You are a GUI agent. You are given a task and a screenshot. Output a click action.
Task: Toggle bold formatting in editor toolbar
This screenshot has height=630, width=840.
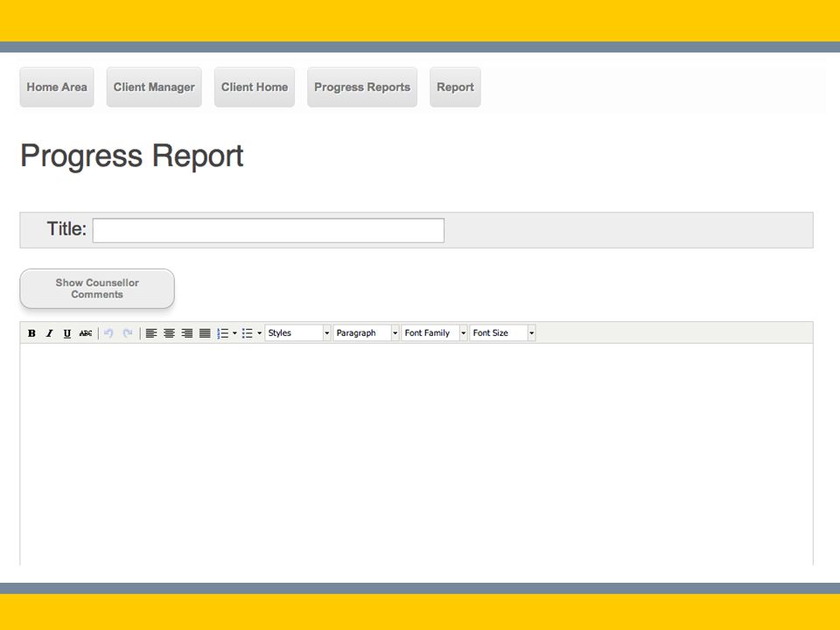31,333
